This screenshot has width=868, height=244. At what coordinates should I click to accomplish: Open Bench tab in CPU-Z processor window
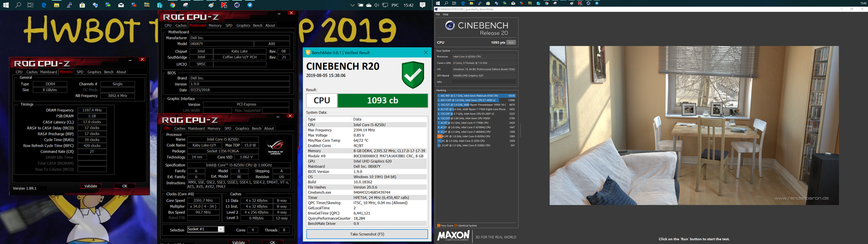pos(257,128)
